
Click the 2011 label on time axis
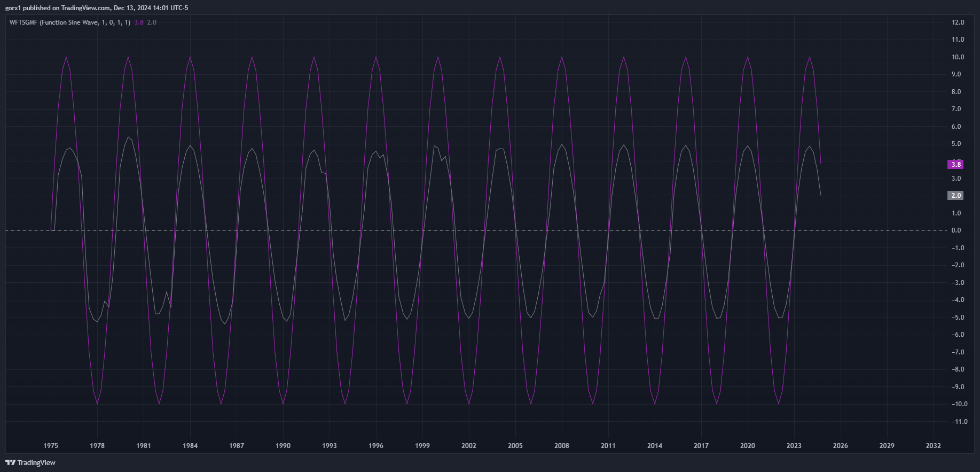tap(608, 446)
